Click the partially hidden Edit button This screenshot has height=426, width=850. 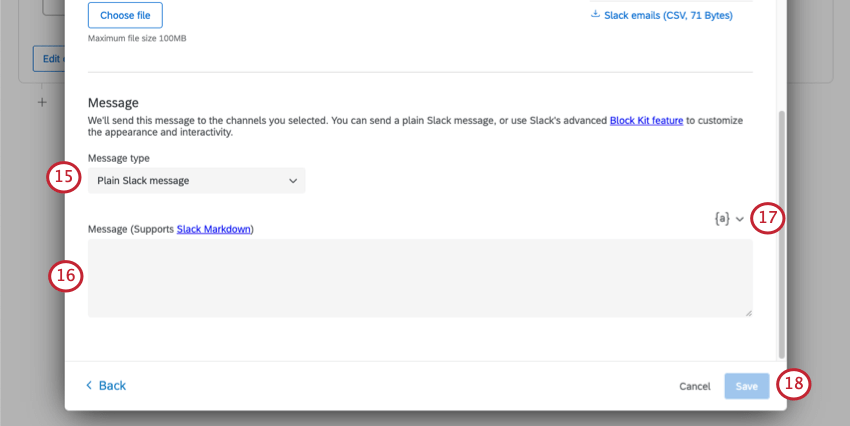[x=48, y=58]
